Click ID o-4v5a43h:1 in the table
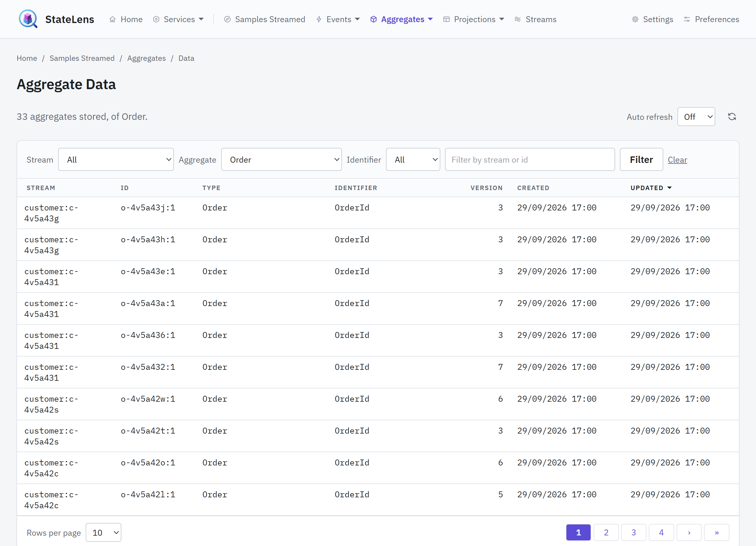Image resolution: width=756 pixels, height=546 pixels. click(x=148, y=240)
